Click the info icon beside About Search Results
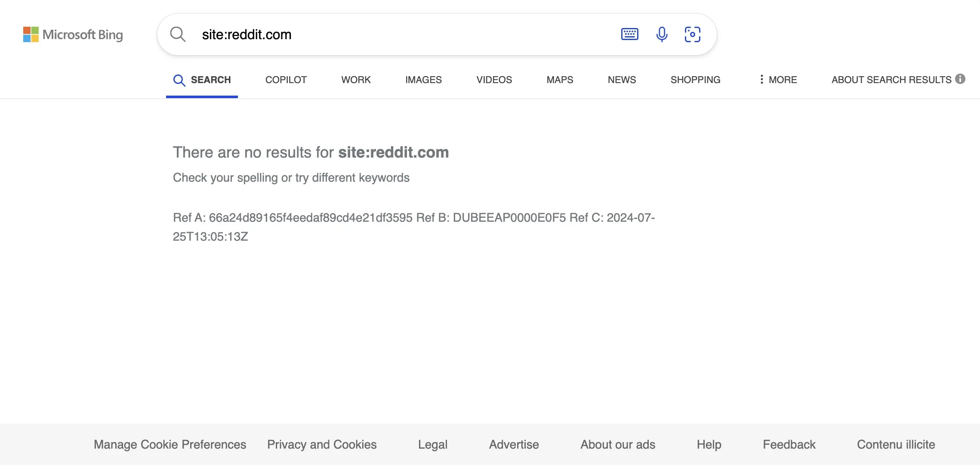This screenshot has height=471, width=980. click(960, 79)
